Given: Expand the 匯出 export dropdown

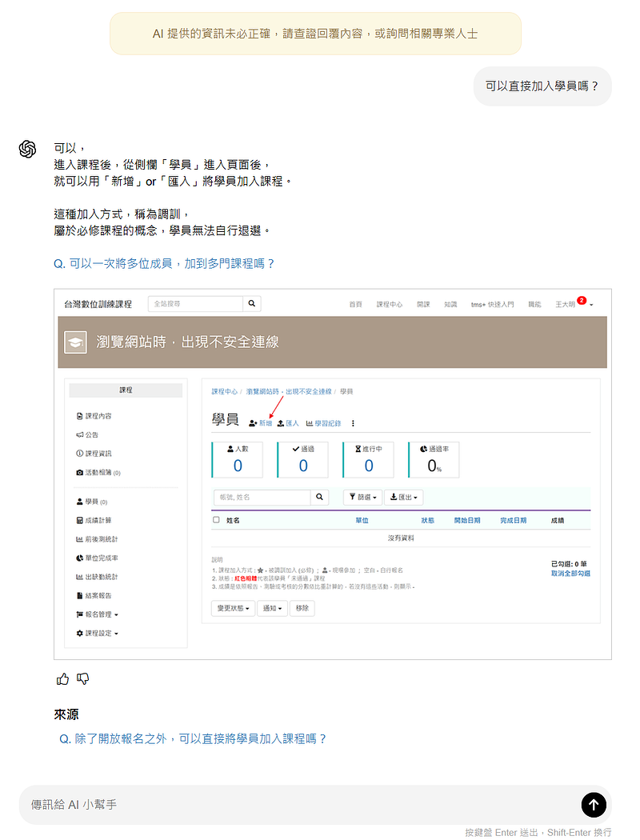Looking at the screenshot, I should tap(404, 498).
